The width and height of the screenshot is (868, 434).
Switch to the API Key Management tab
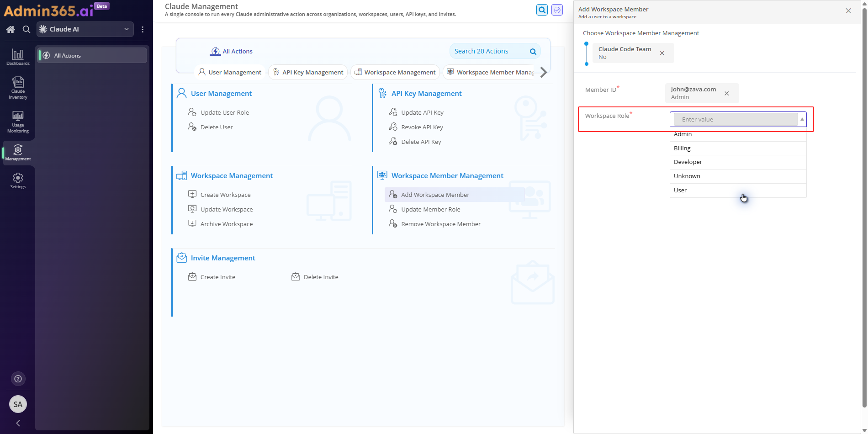[308, 72]
